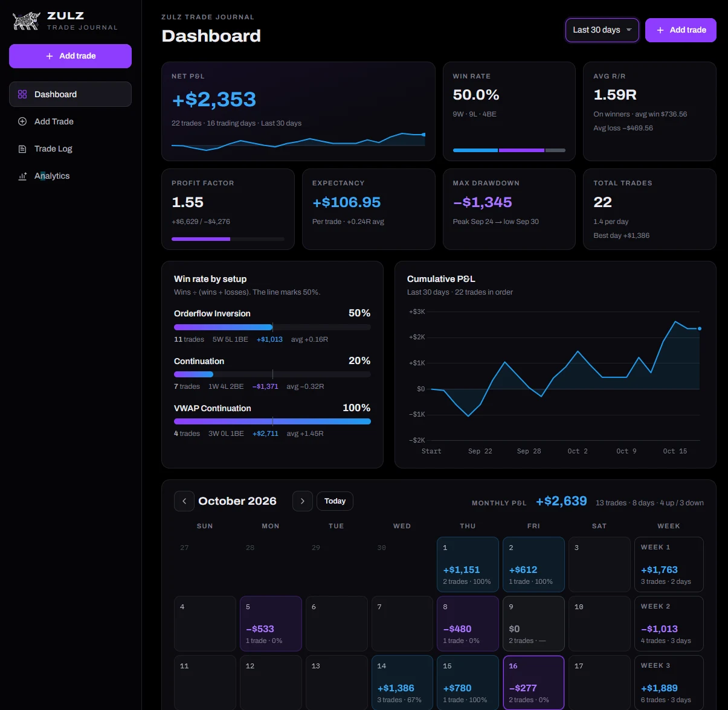The height and width of the screenshot is (710, 728).
Task: Select October 15 calendar day showing +$780
Action: pyautogui.click(x=468, y=683)
